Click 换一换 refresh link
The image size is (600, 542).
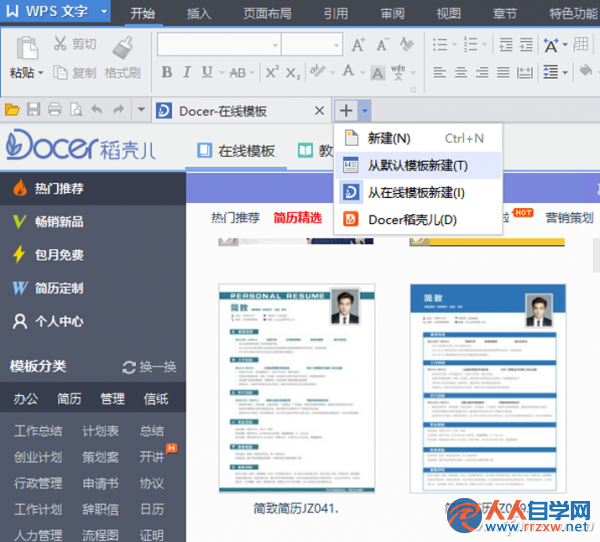tap(149, 367)
